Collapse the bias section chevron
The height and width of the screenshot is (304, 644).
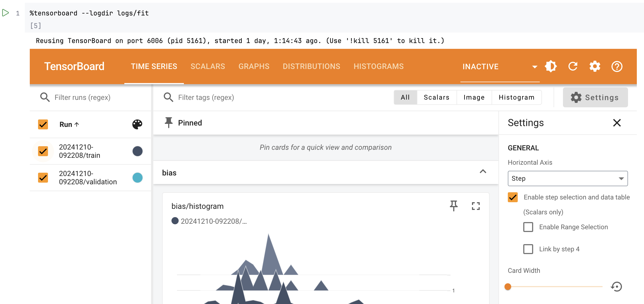coord(483,172)
